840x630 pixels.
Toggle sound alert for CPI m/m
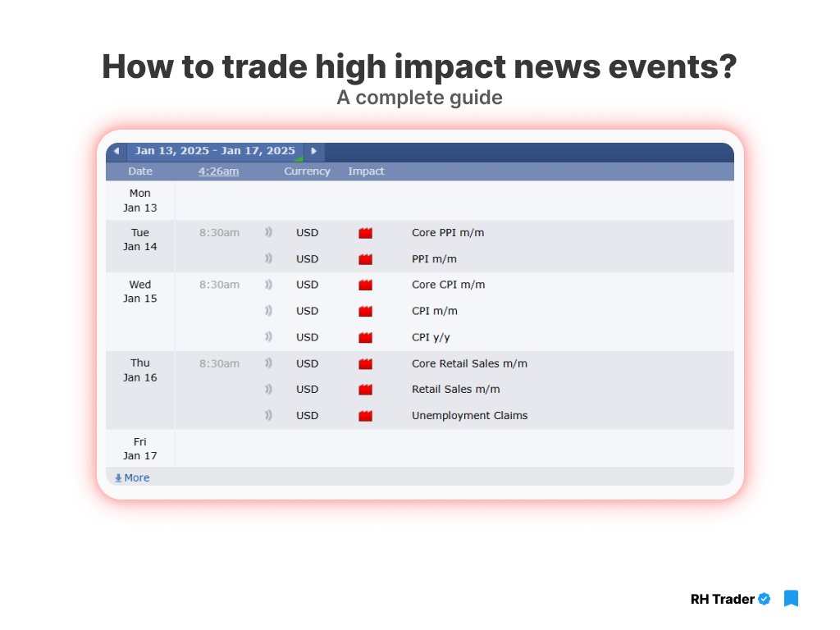click(268, 311)
